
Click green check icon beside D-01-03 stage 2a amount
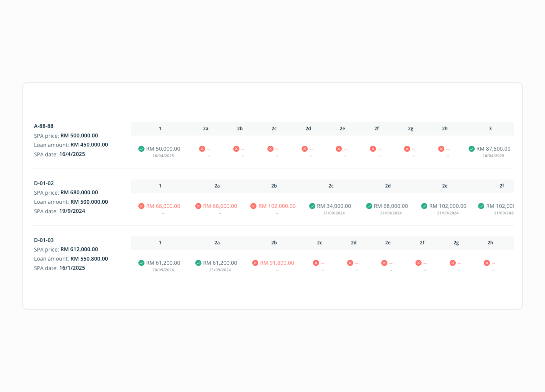(198, 263)
